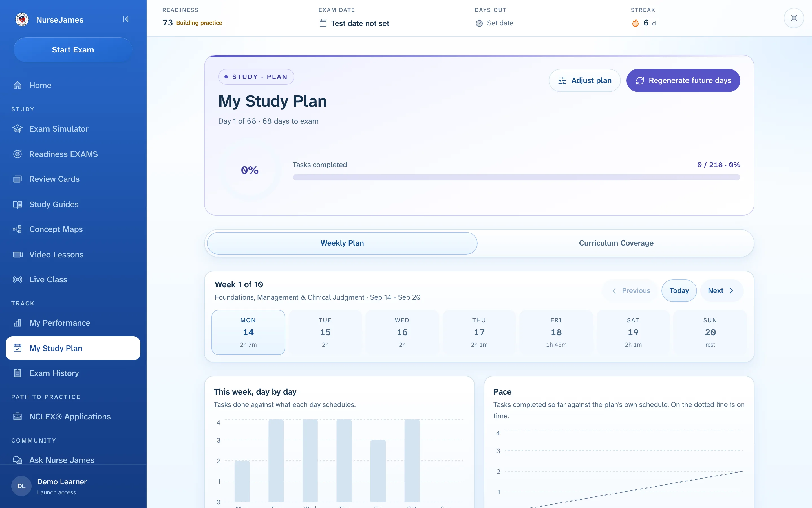Click the NCLEX Applications briefcase icon
The width and height of the screenshot is (812, 508).
(17, 417)
